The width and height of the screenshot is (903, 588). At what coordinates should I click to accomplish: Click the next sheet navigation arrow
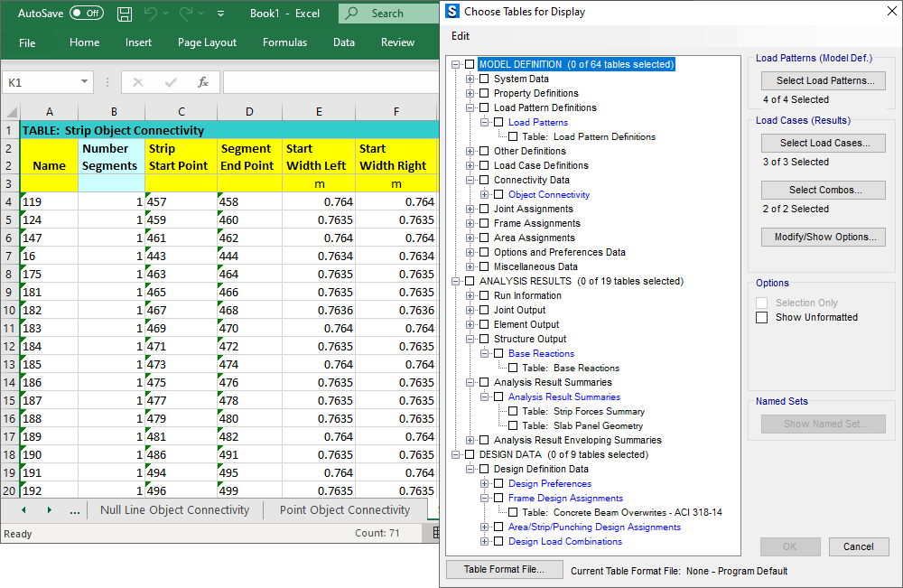(49, 510)
